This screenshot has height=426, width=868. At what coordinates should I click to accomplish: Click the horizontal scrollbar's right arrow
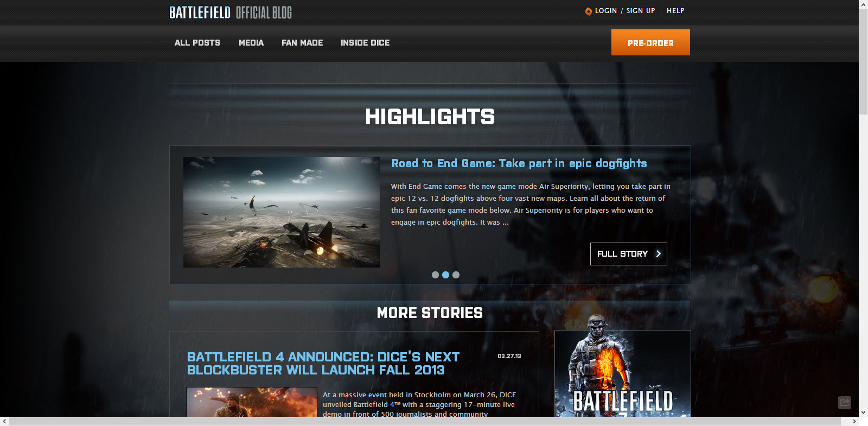854,421
